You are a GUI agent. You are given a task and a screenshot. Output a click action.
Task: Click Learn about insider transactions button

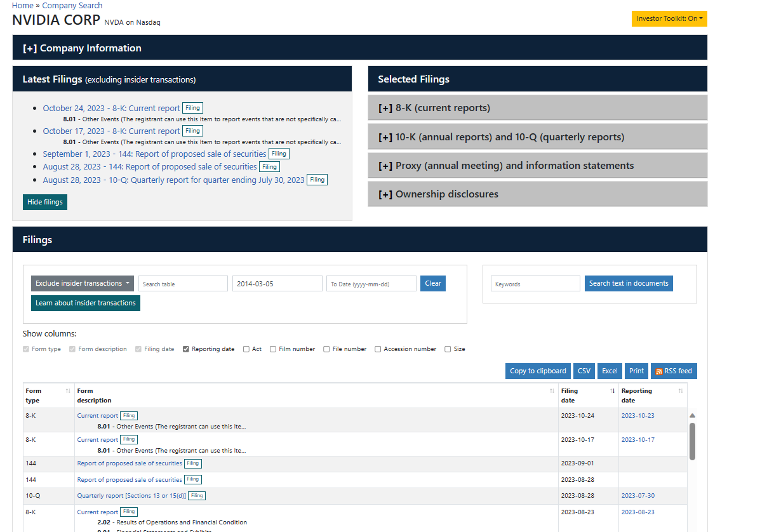tap(86, 303)
